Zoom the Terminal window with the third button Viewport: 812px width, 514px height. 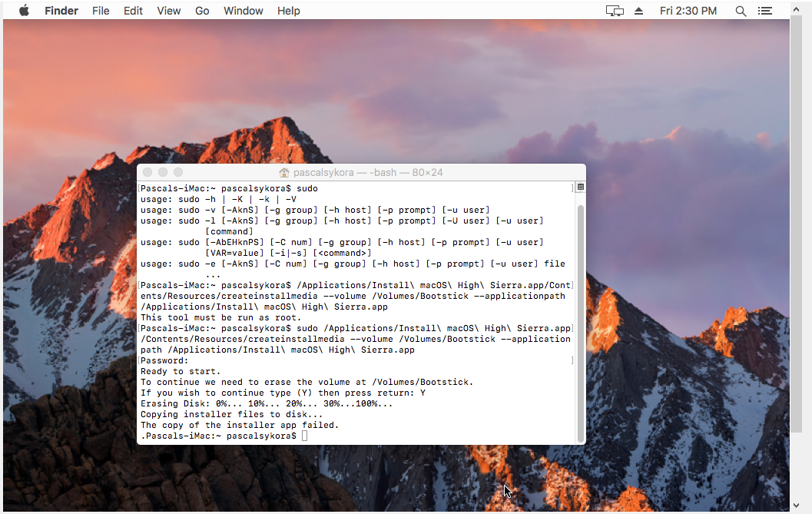tap(178, 173)
